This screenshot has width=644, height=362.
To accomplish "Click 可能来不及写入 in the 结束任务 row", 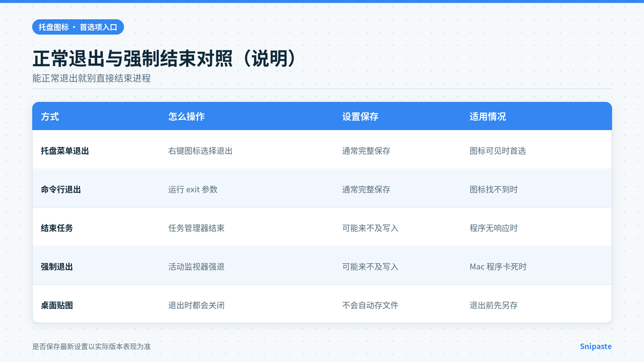I will [370, 228].
